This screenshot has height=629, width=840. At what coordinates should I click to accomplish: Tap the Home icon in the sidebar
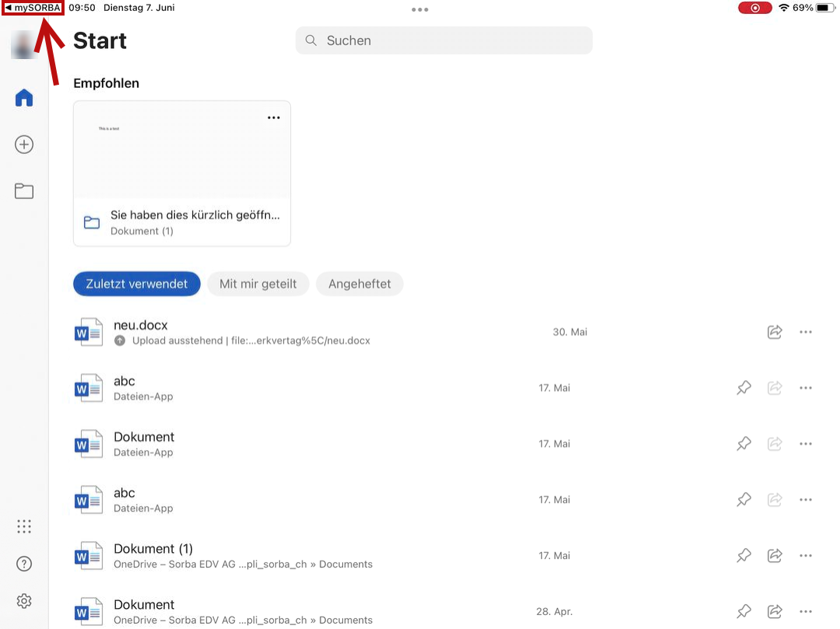24,98
